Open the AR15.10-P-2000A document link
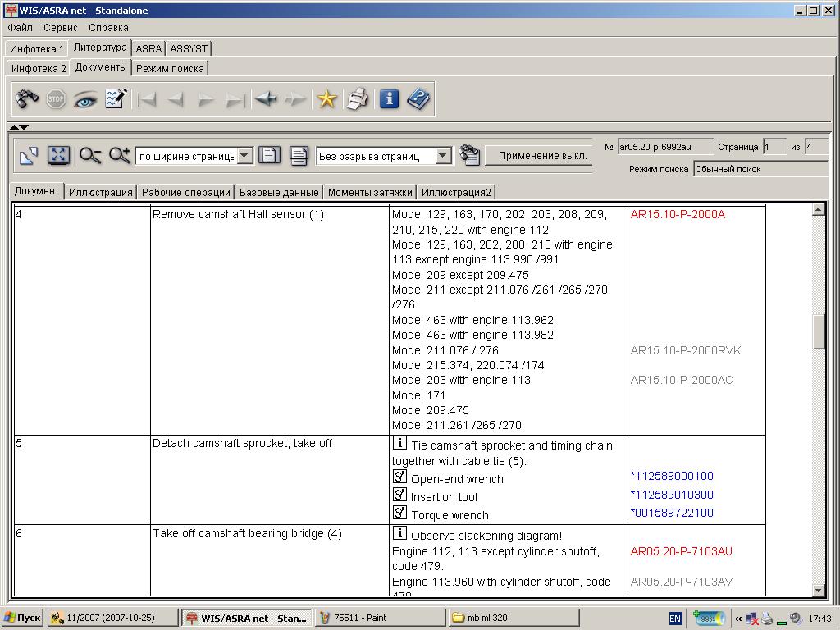Image resolution: width=840 pixels, height=630 pixels. click(678, 215)
